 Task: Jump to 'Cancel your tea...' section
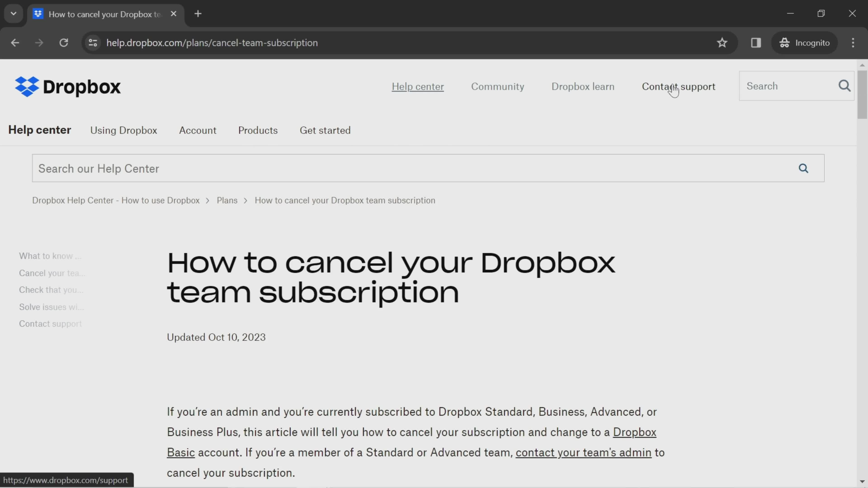point(52,273)
